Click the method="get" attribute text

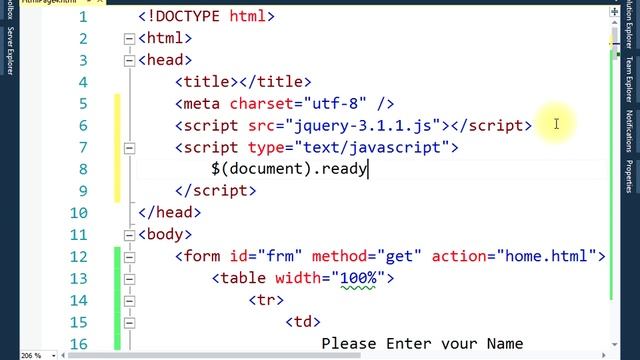tap(367, 256)
